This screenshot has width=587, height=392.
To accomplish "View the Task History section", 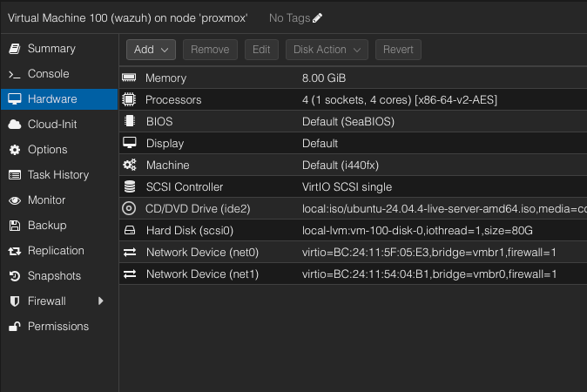I will 58,175.
